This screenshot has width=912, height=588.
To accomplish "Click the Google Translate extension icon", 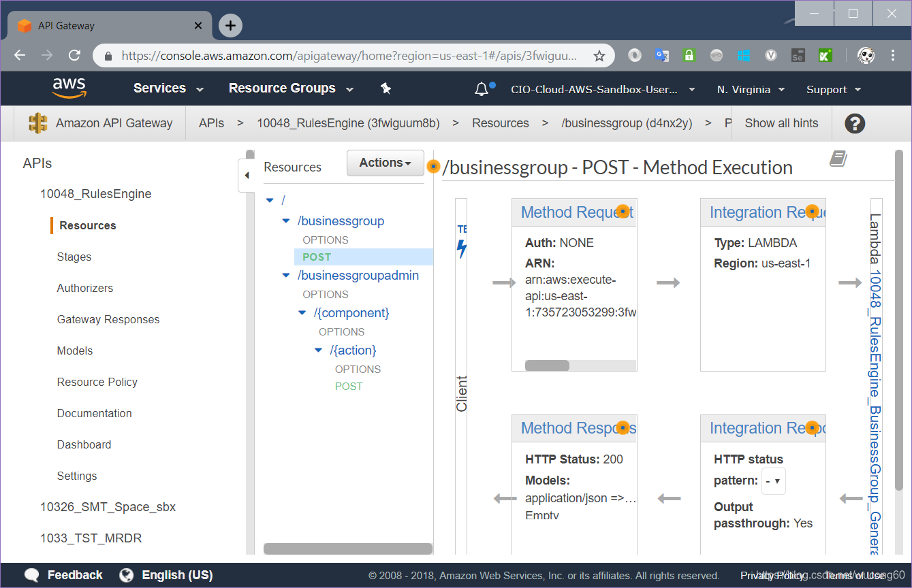I will (x=661, y=56).
